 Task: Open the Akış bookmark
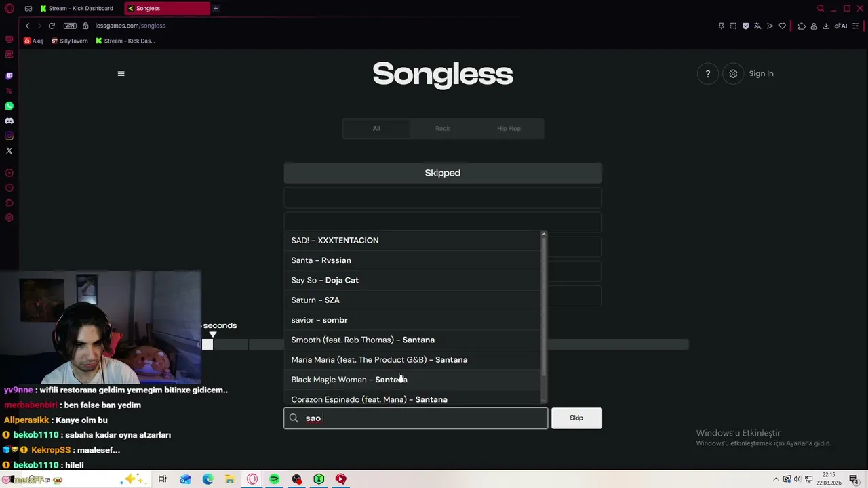click(33, 41)
